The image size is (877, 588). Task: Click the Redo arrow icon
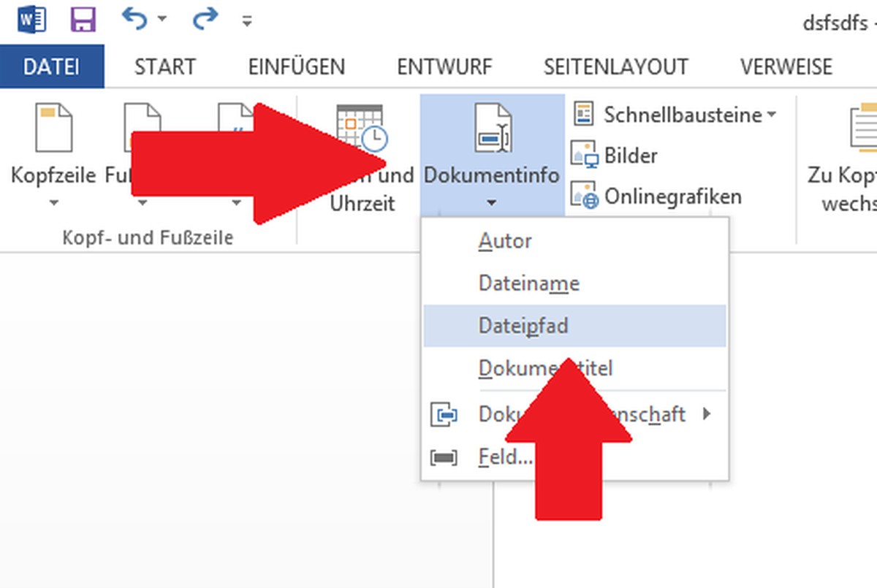[205, 20]
